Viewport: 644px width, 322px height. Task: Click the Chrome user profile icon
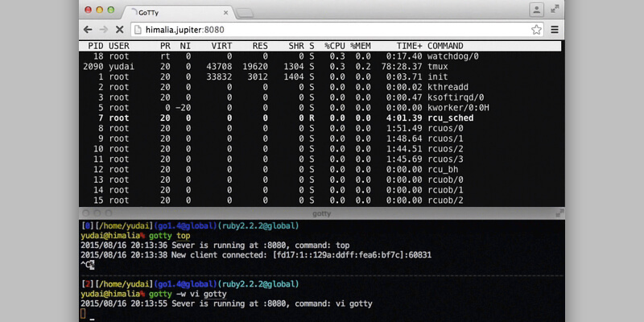536,10
